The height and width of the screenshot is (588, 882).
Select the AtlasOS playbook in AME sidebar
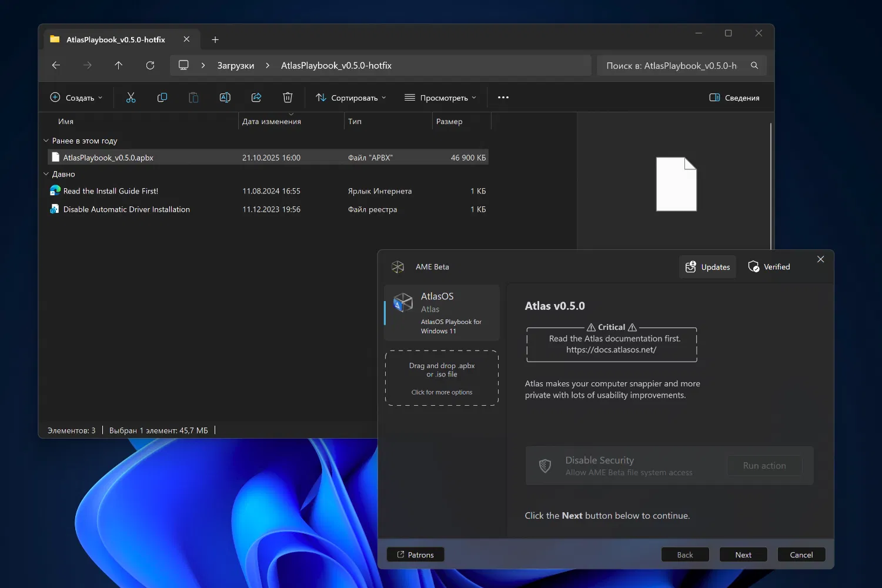pyautogui.click(x=442, y=312)
